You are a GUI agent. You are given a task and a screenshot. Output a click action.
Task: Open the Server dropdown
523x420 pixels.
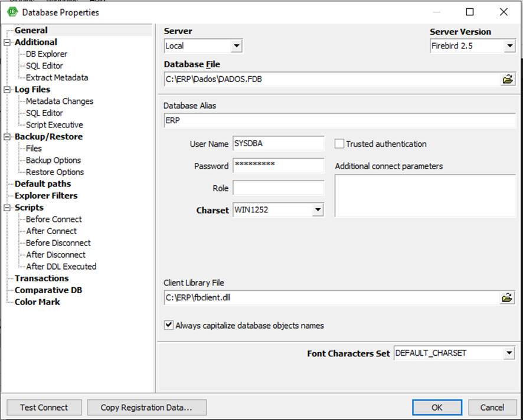237,46
